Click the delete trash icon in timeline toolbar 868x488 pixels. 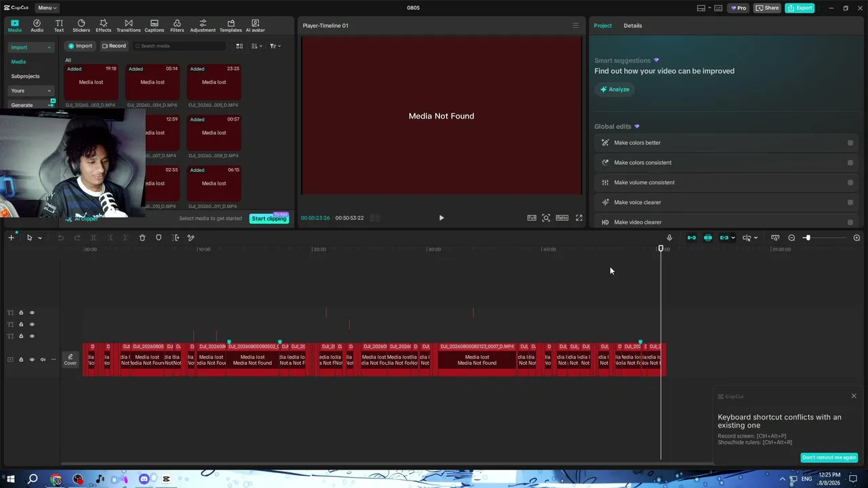(x=142, y=238)
